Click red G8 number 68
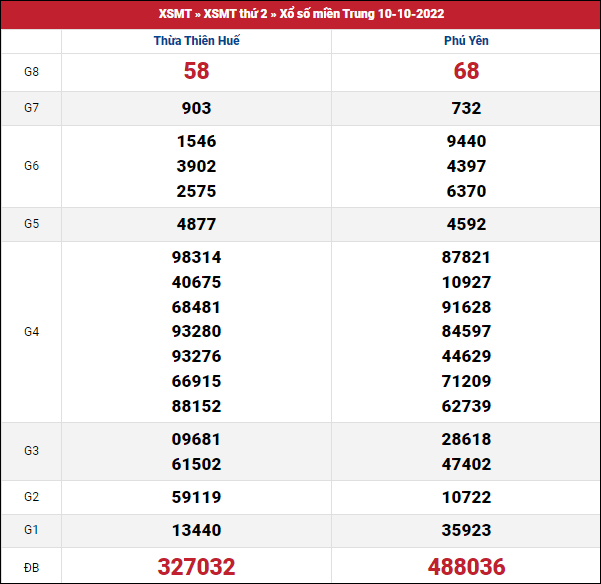601x584 pixels. [x=466, y=71]
